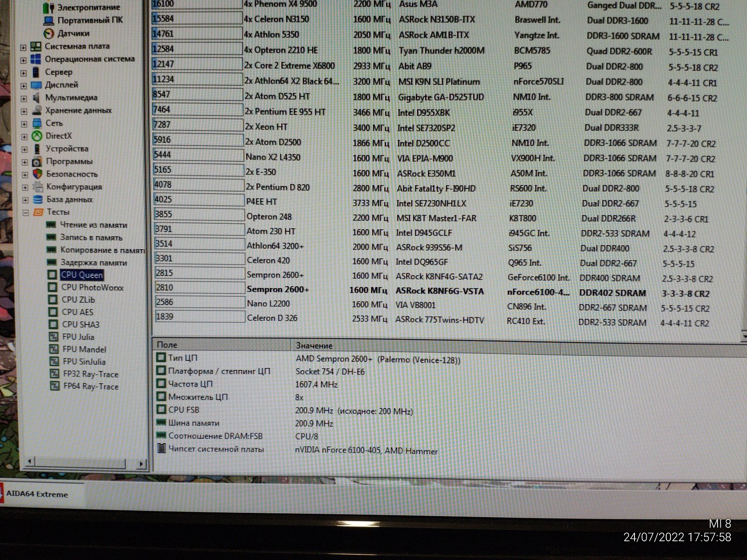The height and width of the screenshot is (560, 747).
Task: Select the Копирование в памяти test
Action: [x=103, y=250]
